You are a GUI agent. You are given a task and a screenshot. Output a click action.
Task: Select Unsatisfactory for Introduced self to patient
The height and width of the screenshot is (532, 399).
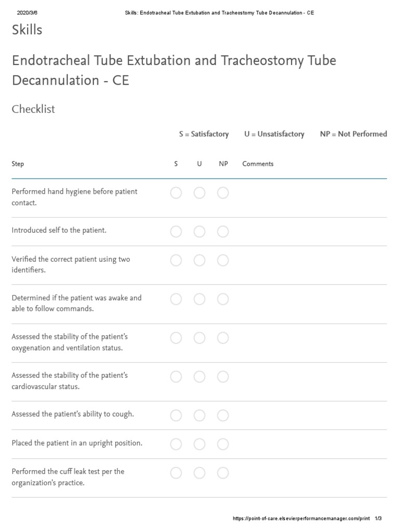199,232
